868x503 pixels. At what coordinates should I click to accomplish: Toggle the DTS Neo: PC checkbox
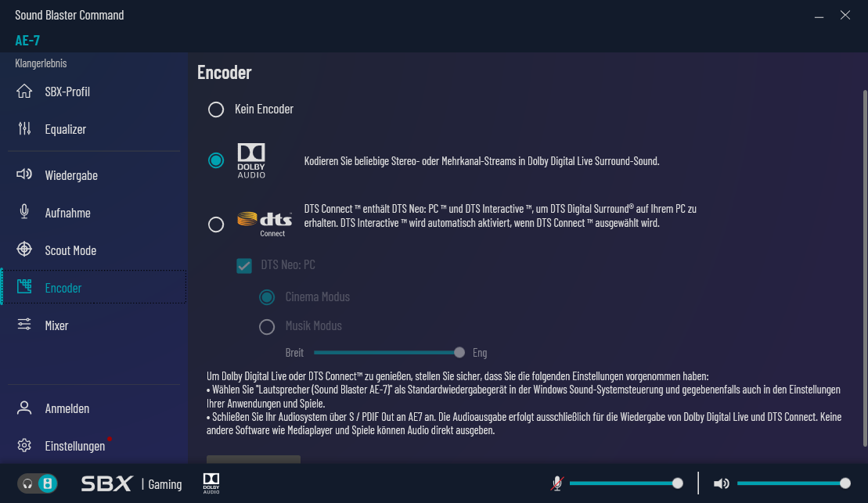pos(244,266)
